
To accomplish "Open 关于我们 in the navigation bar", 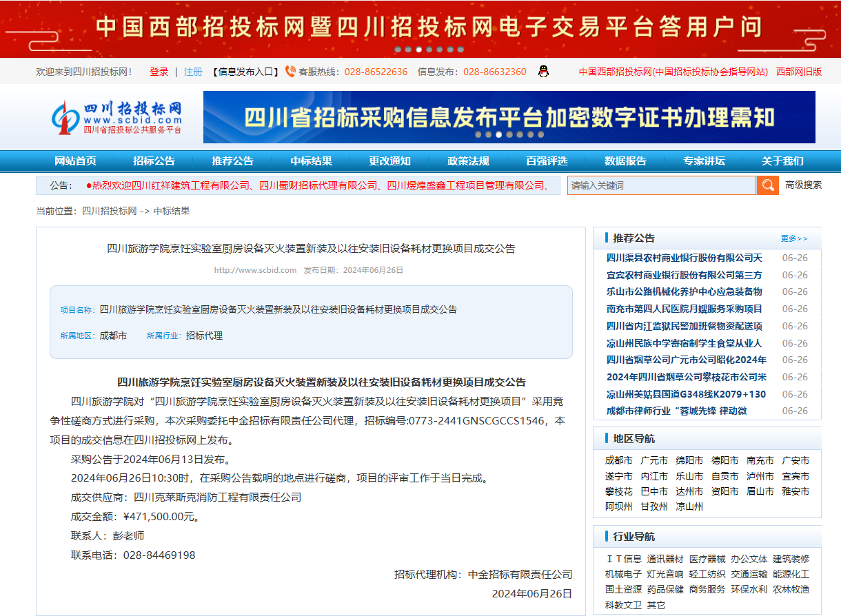I will click(x=783, y=161).
